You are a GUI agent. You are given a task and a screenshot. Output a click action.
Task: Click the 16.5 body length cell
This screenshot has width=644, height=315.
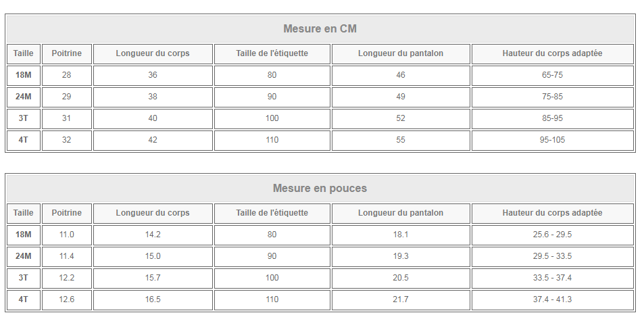coord(153,299)
